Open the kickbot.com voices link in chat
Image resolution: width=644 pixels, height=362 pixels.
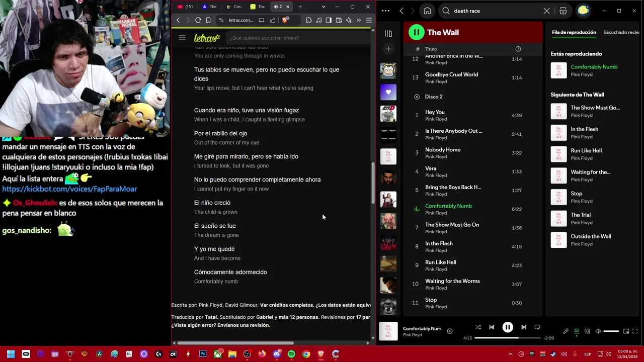click(69, 189)
